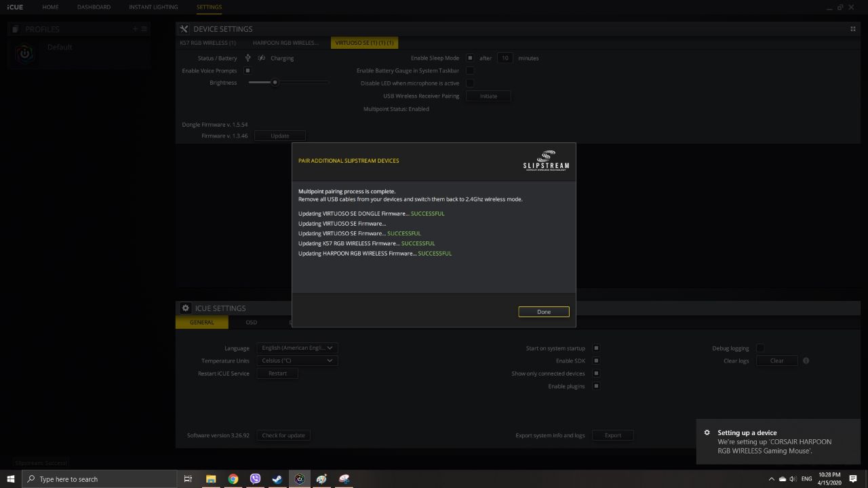Show hidden system tray icons

771,479
